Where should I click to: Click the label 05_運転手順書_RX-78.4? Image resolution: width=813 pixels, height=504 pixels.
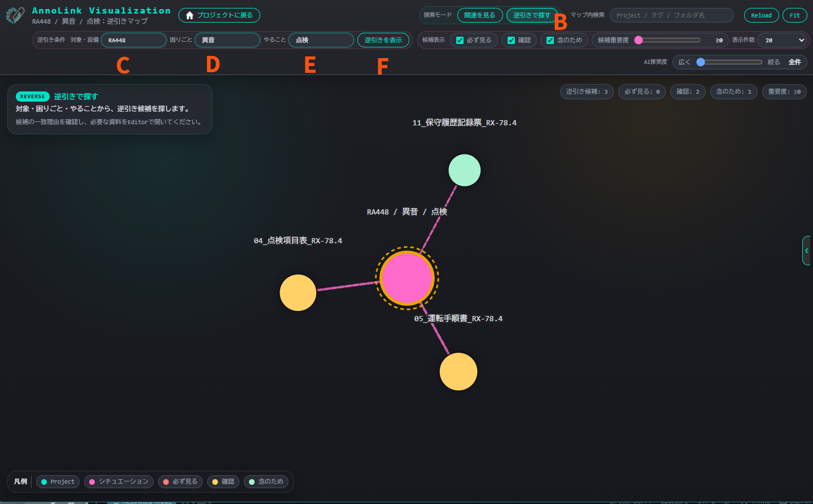pos(458,318)
